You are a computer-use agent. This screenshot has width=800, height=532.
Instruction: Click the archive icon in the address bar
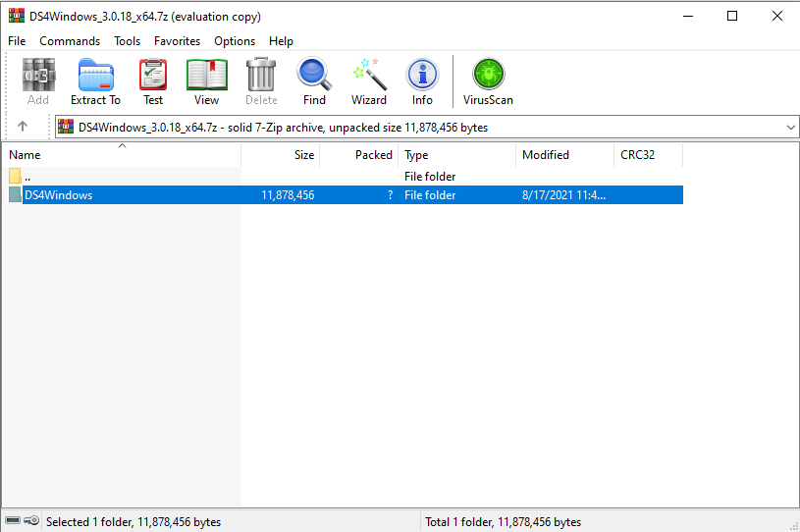(66, 127)
